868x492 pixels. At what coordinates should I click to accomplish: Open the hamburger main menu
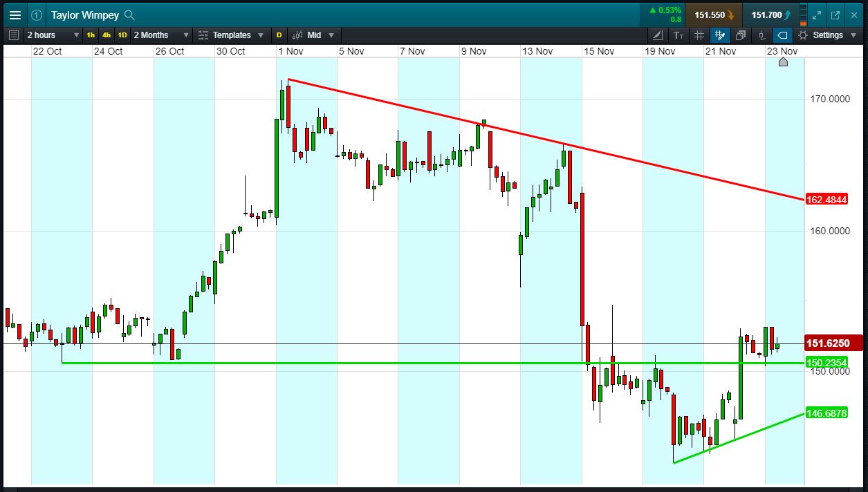click(x=15, y=15)
